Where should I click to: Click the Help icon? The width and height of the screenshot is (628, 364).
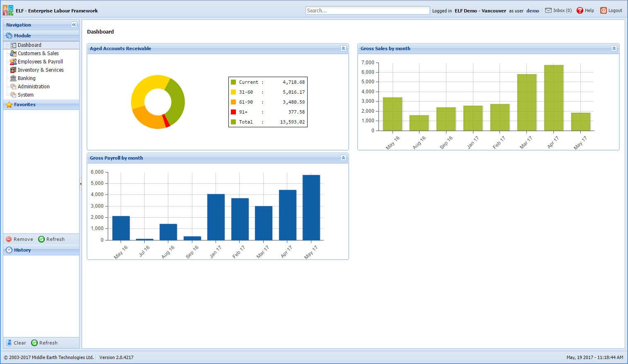[x=580, y=10]
